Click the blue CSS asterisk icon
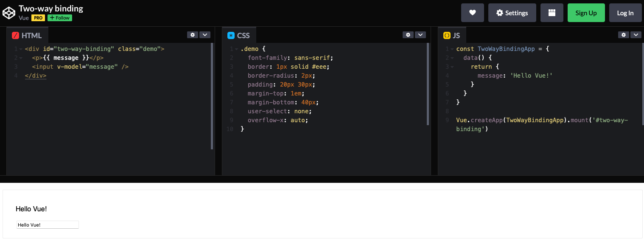The height and width of the screenshot is (241, 644). 231,36
